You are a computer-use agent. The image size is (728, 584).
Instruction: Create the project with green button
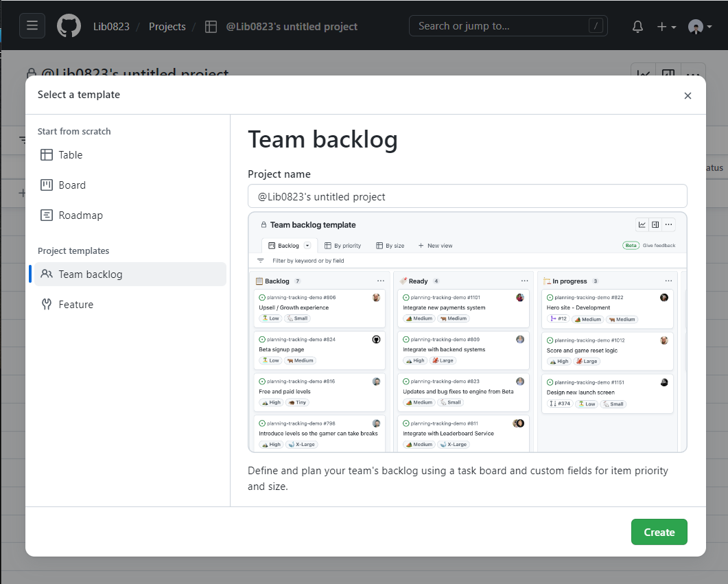659,532
